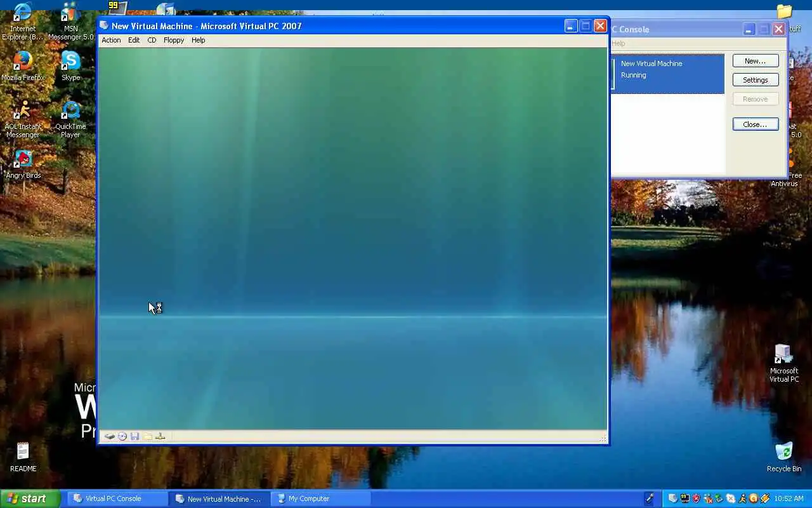Click the CD drive icon in VM status bar
812x508 pixels.
point(122,436)
